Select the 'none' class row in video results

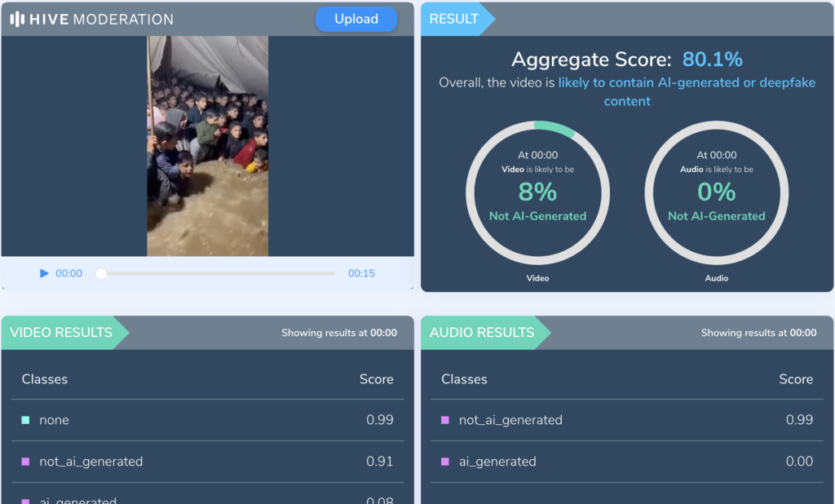point(208,420)
